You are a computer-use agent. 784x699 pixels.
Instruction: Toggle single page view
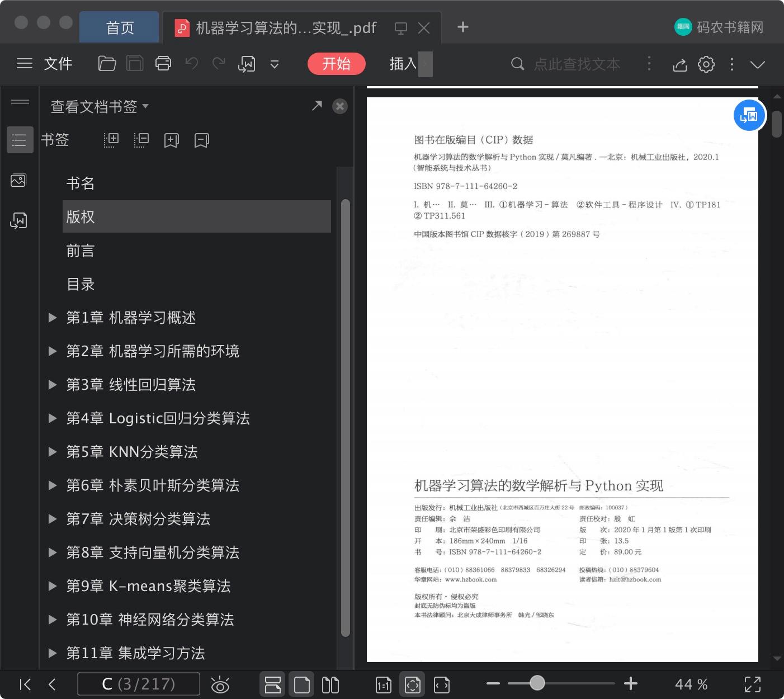[302, 684]
